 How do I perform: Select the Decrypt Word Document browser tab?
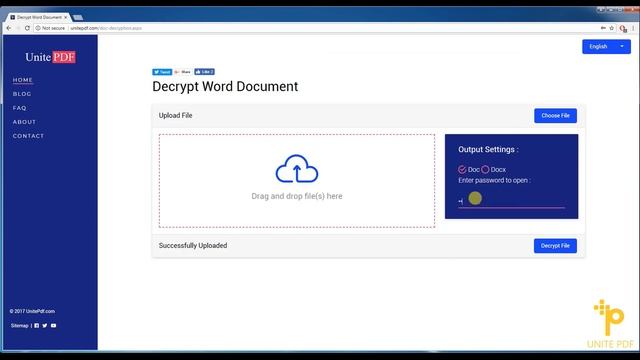pos(39,17)
